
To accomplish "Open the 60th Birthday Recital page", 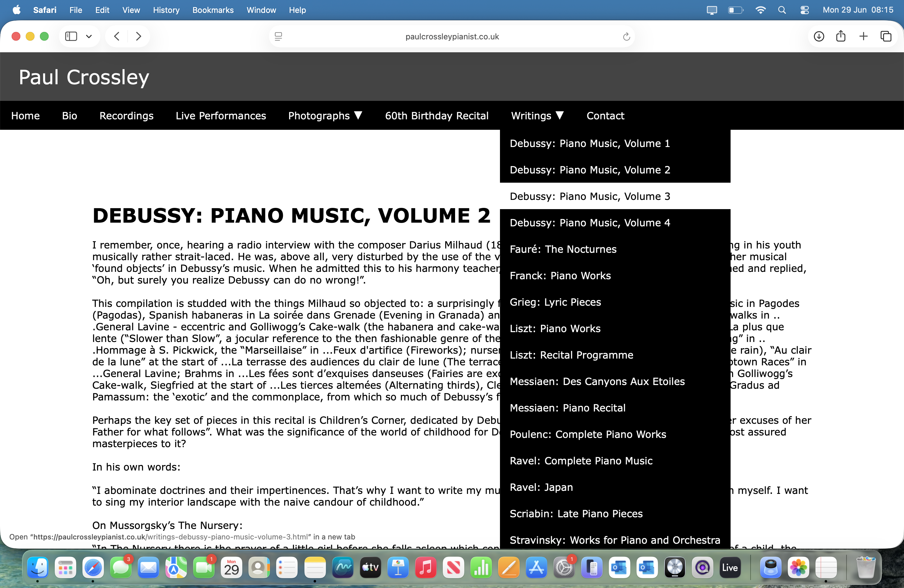I will coord(437,115).
